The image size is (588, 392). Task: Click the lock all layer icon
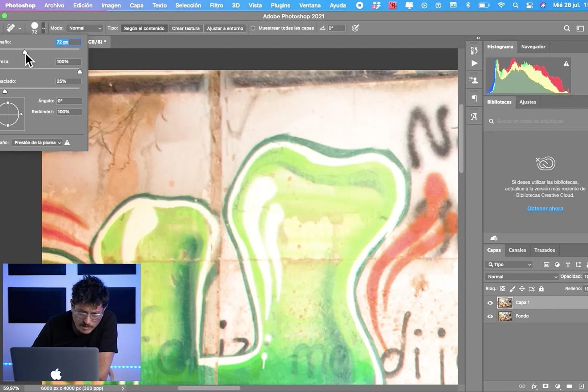541,289
